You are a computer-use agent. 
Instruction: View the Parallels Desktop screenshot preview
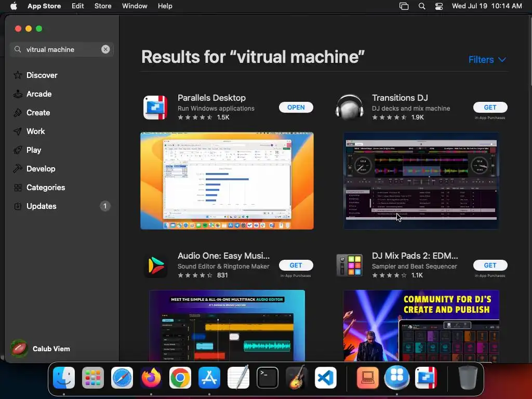click(x=227, y=181)
